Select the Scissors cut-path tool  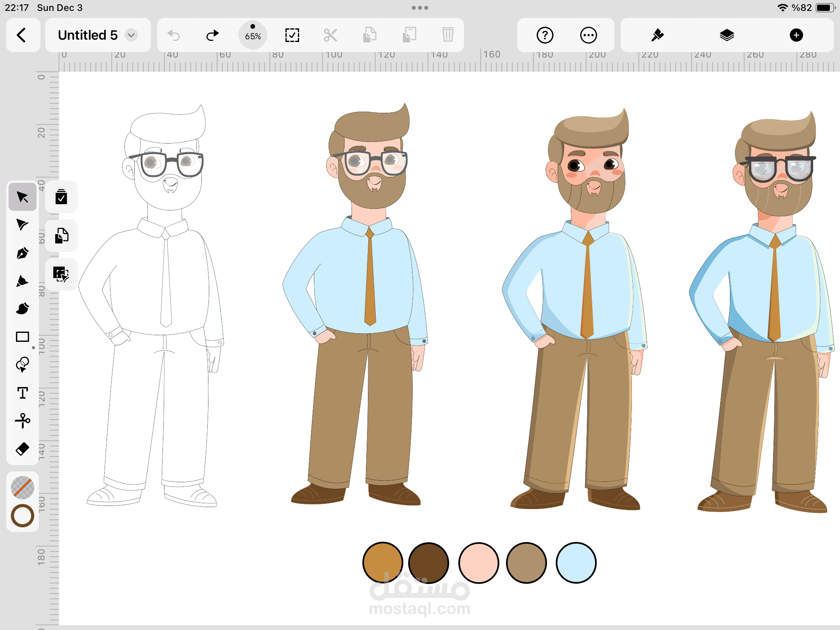point(23,421)
